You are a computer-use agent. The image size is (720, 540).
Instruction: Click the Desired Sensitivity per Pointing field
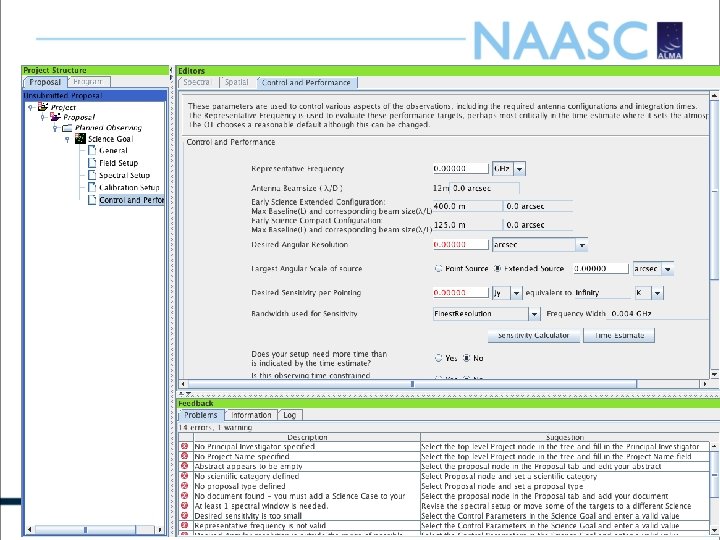(x=461, y=292)
